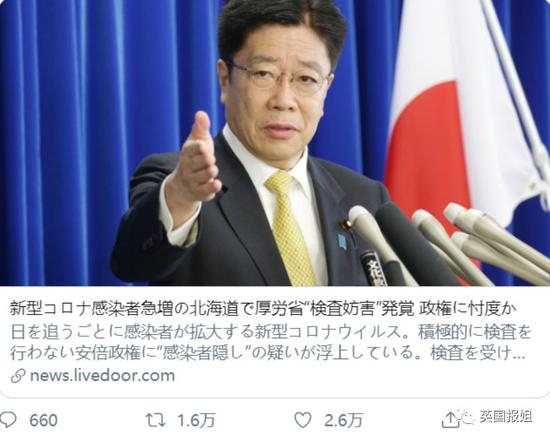Like the tweet with the heart icon
Screen dimensions: 550x440
pos(303,420)
